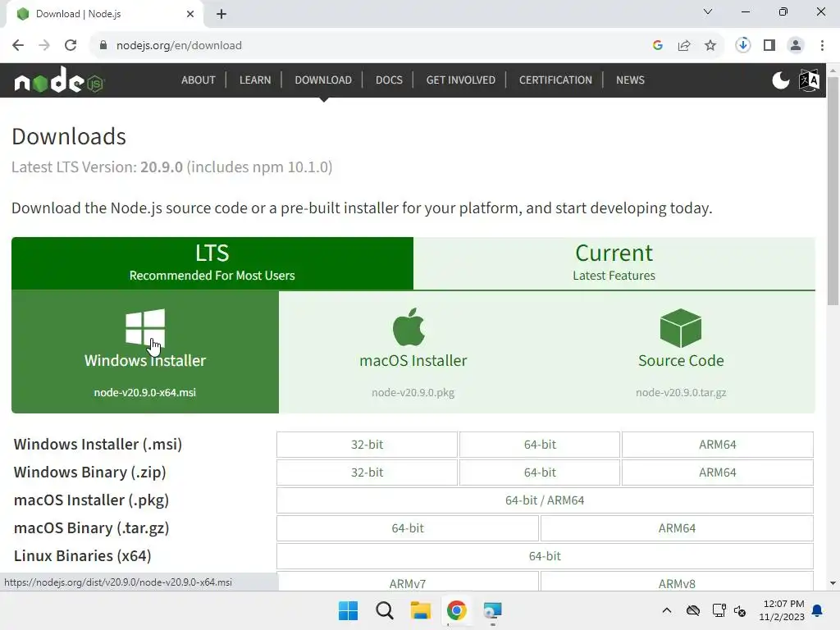
Task: Open the monitor-and-disc app icon in taskbar
Action: (x=492, y=610)
